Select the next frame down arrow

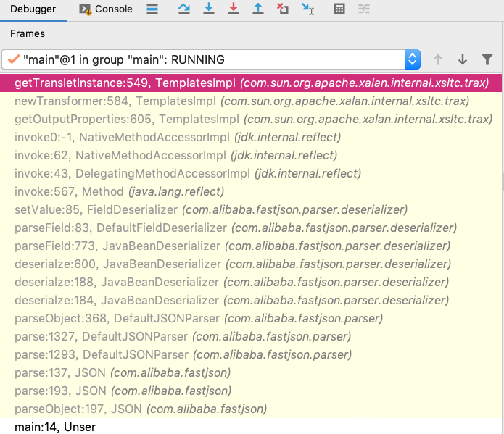pos(462,59)
